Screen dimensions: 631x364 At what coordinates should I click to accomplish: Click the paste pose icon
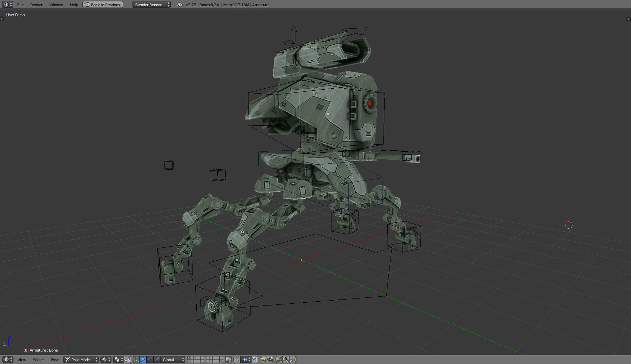(x=286, y=360)
